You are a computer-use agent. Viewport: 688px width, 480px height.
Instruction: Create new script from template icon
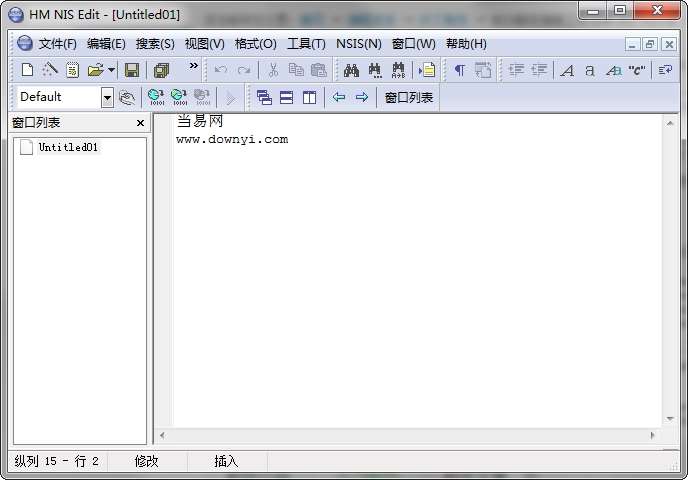click(72, 70)
